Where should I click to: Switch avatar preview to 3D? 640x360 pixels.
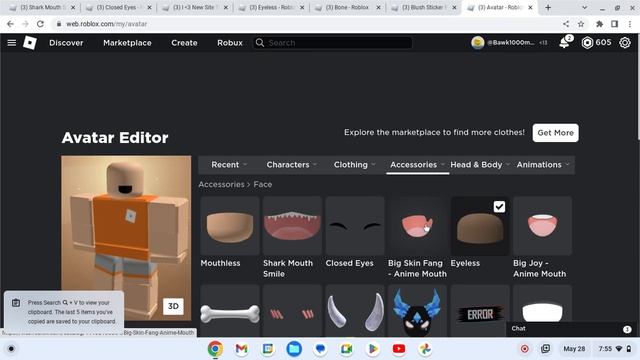click(173, 306)
